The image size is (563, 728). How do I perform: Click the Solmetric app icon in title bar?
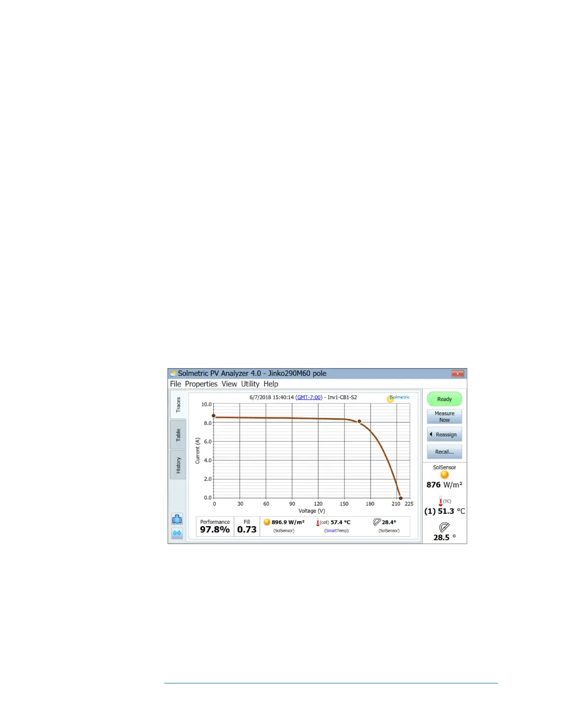pyautogui.click(x=173, y=374)
